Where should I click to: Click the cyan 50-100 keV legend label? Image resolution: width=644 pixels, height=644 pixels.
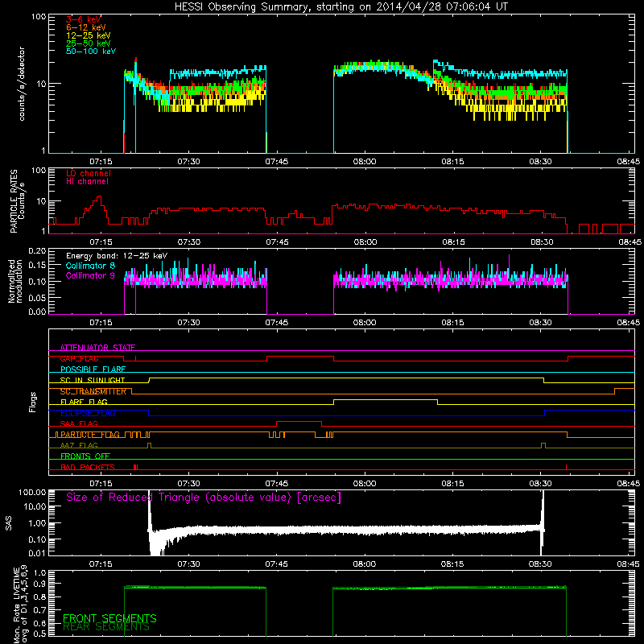[x=91, y=51]
